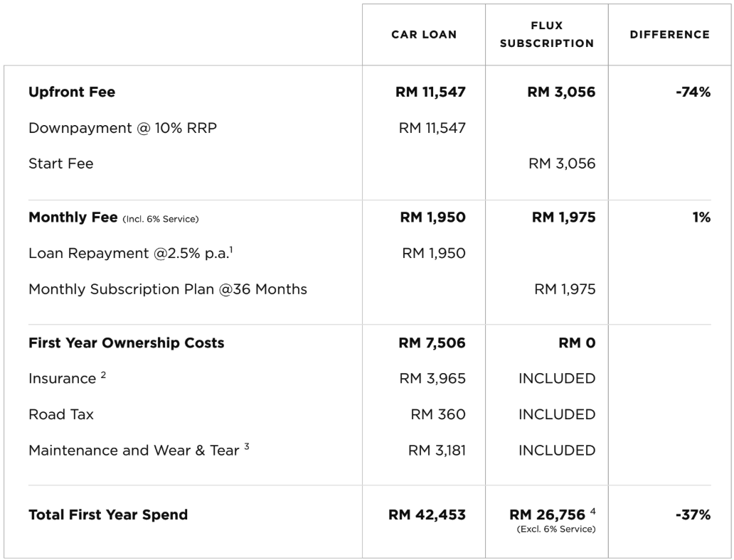Click the First Year Ownership Costs heading
This screenshot has height=560, width=734.
pos(127,343)
